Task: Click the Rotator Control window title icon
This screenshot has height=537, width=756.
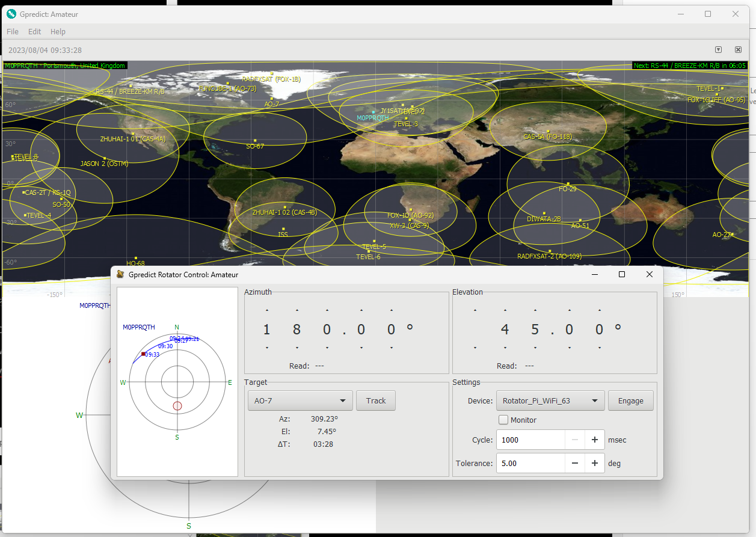Action: click(120, 274)
